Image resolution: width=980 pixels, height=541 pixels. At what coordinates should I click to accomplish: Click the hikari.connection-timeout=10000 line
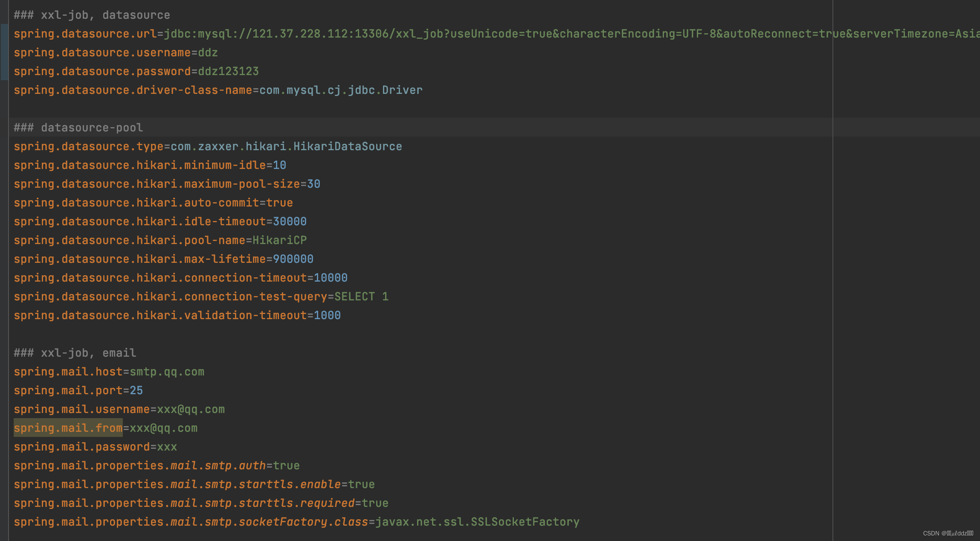click(180, 278)
